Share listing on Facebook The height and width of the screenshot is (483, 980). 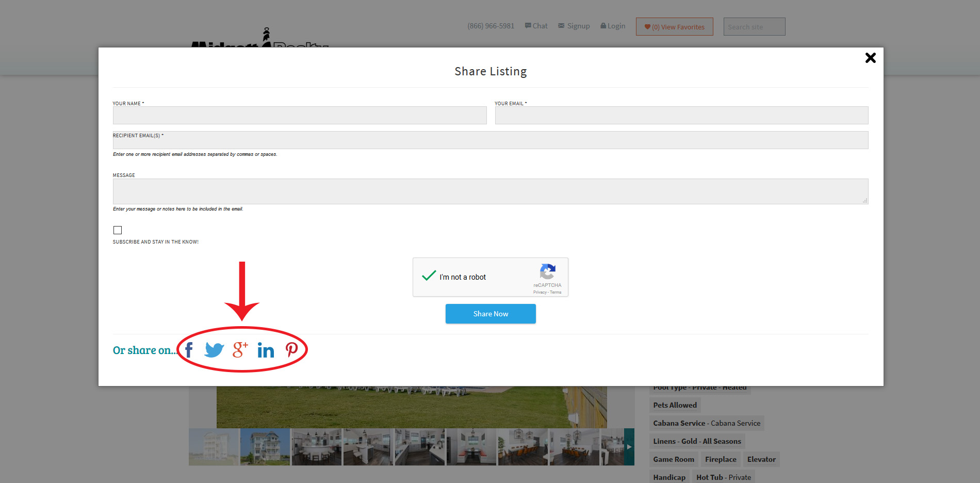189,350
